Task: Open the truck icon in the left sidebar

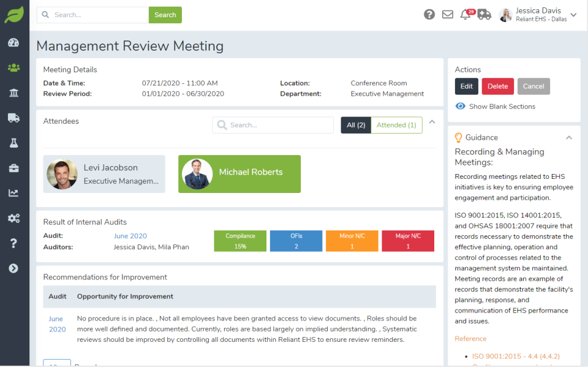Action: click(13, 118)
